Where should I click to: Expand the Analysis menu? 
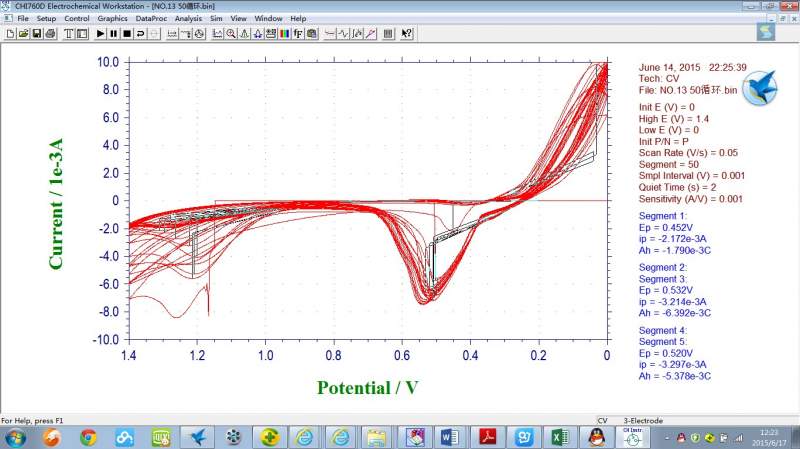tap(188, 18)
